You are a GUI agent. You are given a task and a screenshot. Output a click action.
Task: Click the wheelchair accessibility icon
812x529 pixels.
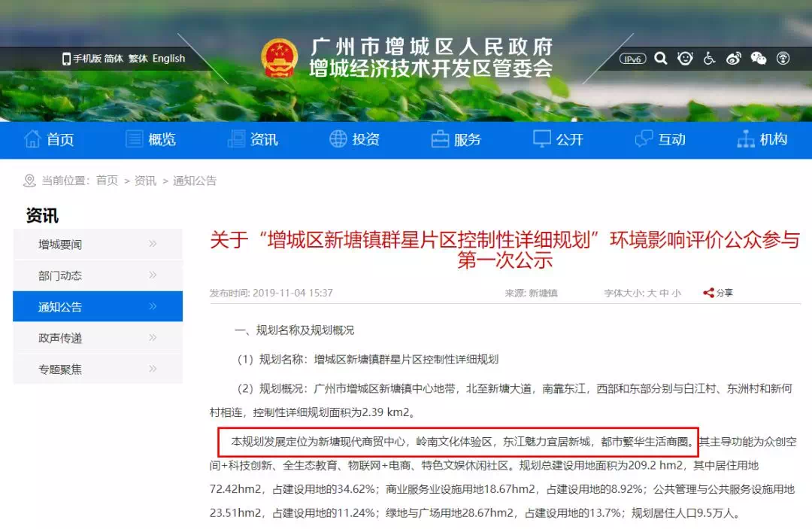pos(709,58)
